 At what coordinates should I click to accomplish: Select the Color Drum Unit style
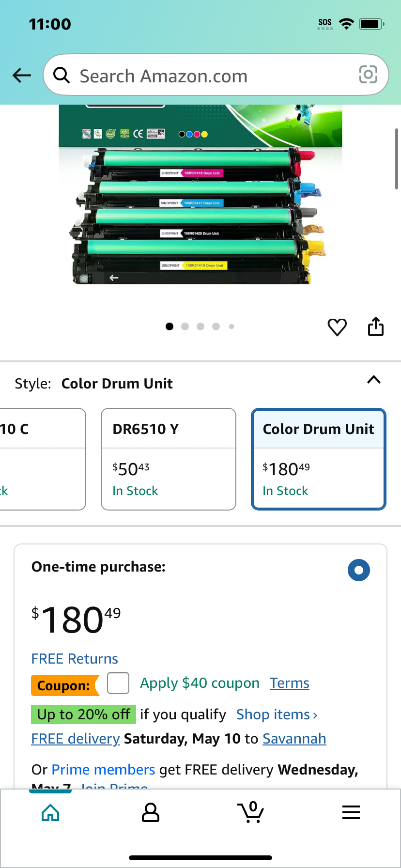pyautogui.click(x=319, y=459)
